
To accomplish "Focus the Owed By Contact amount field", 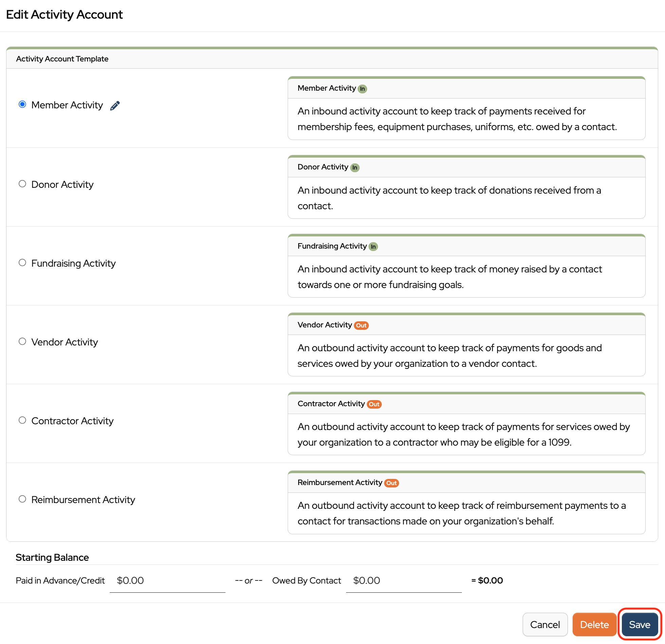I will click(x=403, y=581).
